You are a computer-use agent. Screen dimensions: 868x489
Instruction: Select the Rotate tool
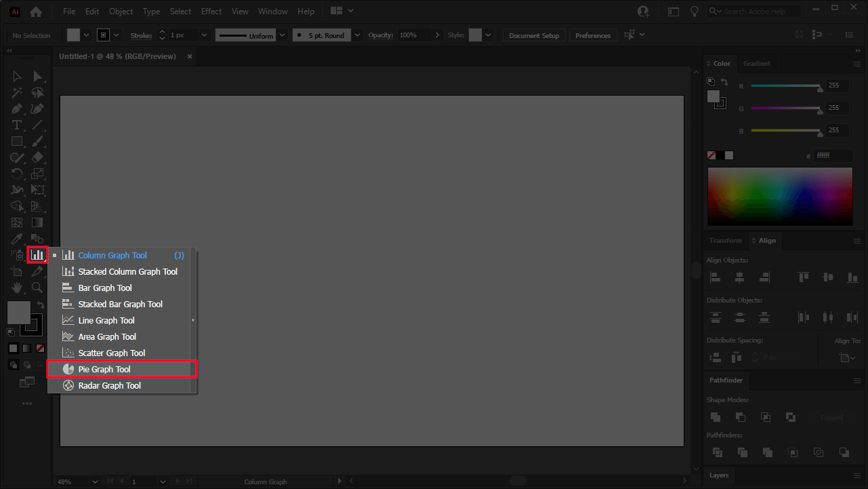(17, 174)
